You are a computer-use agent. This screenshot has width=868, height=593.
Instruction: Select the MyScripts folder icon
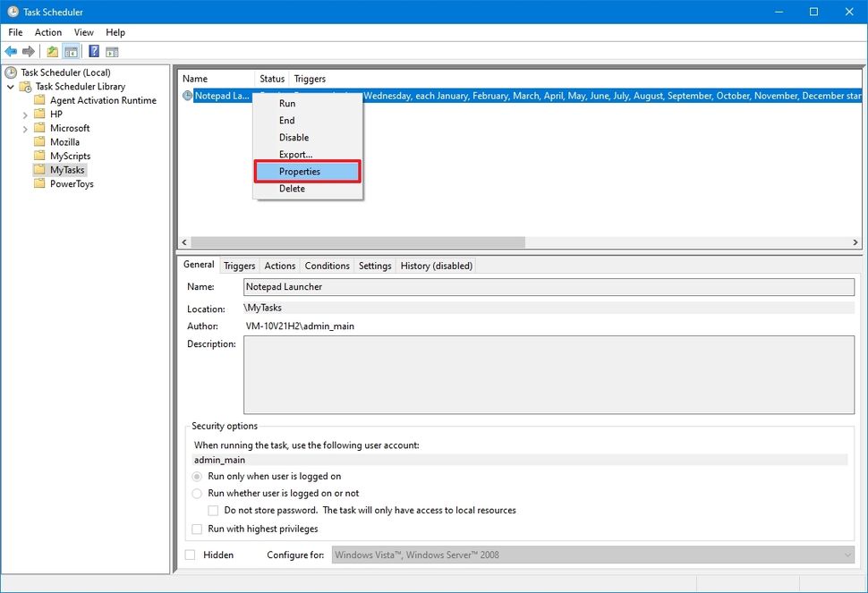pos(38,156)
